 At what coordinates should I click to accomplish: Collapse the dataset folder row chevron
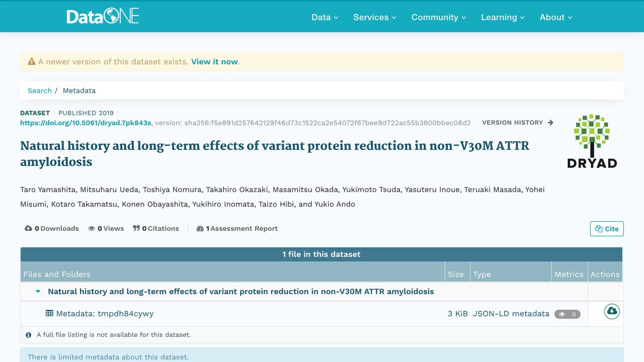38,291
